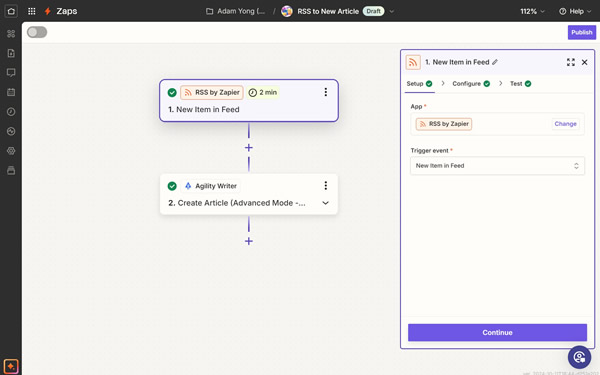
Task: Open the three-dot menu on Agility Writer step
Action: (326, 186)
